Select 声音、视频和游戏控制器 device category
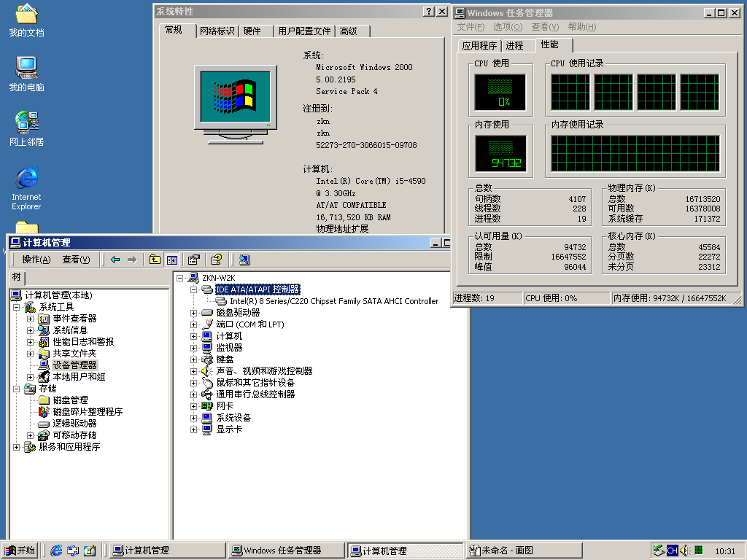This screenshot has height=560, width=747. (x=264, y=371)
